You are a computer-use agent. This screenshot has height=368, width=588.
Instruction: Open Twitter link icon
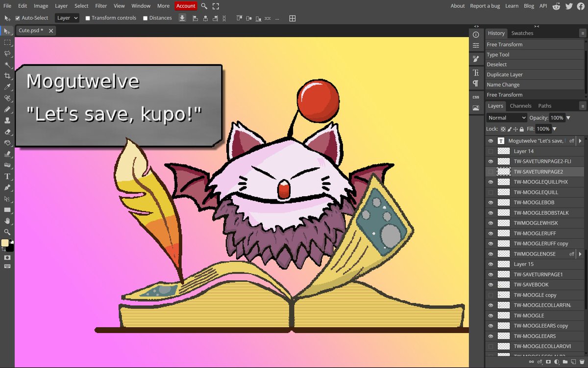tap(568, 6)
